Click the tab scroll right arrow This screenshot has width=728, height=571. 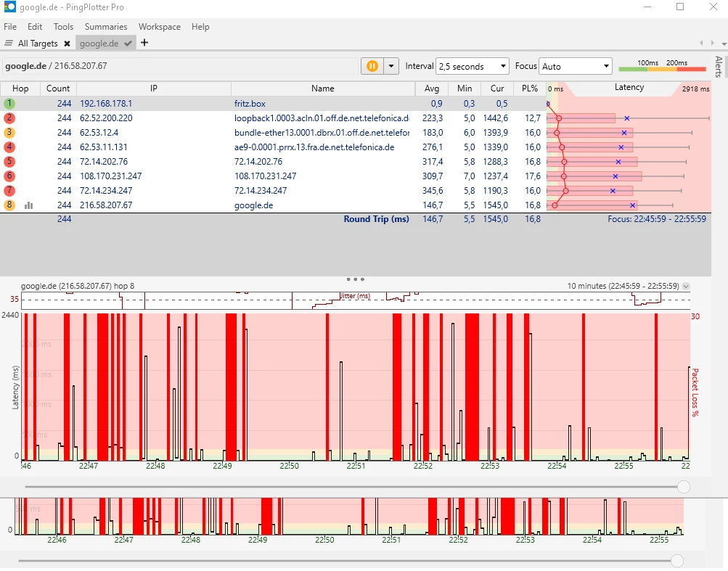click(713, 44)
